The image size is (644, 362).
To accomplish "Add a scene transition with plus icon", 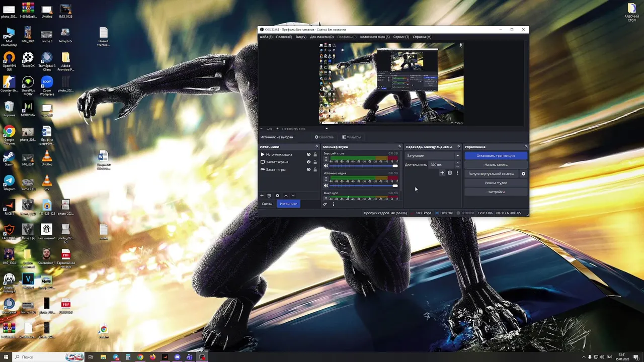I will click(x=442, y=173).
